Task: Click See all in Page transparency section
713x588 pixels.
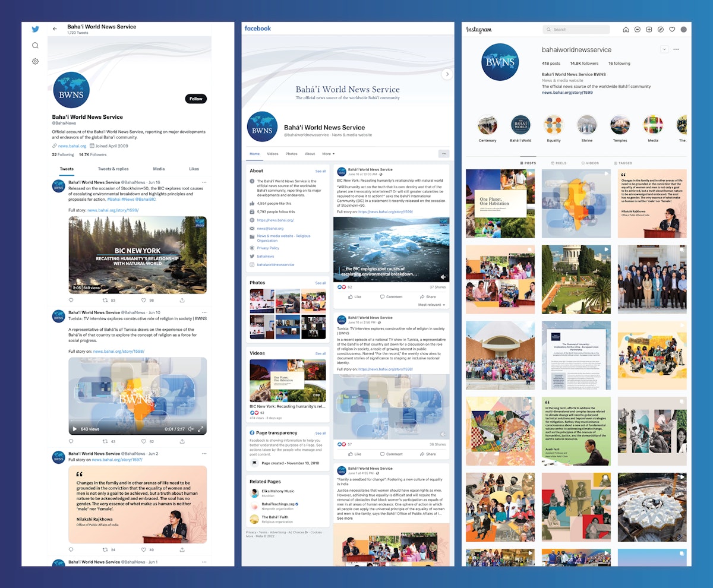Action: [x=320, y=433]
